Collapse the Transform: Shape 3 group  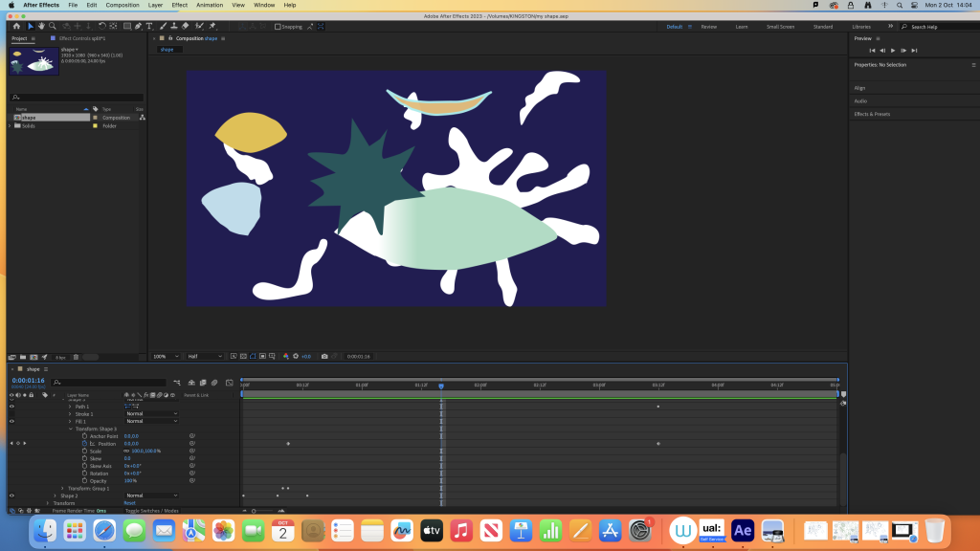click(70, 429)
